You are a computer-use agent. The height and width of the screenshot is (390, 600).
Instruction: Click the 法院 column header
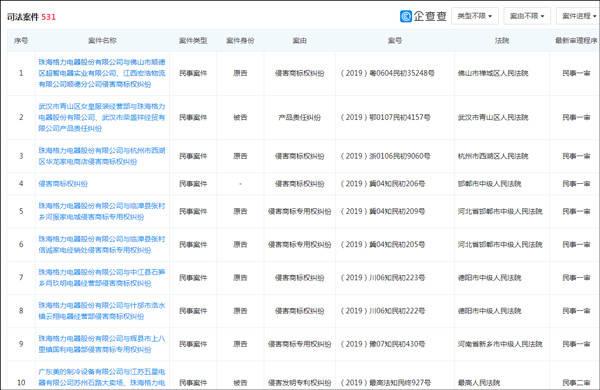[x=502, y=40]
